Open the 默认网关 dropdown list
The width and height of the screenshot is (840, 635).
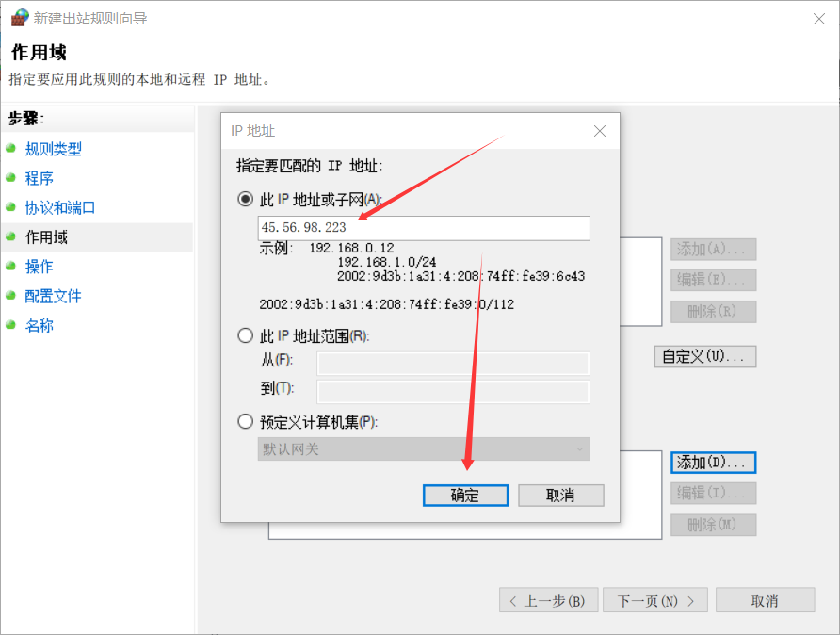423,448
